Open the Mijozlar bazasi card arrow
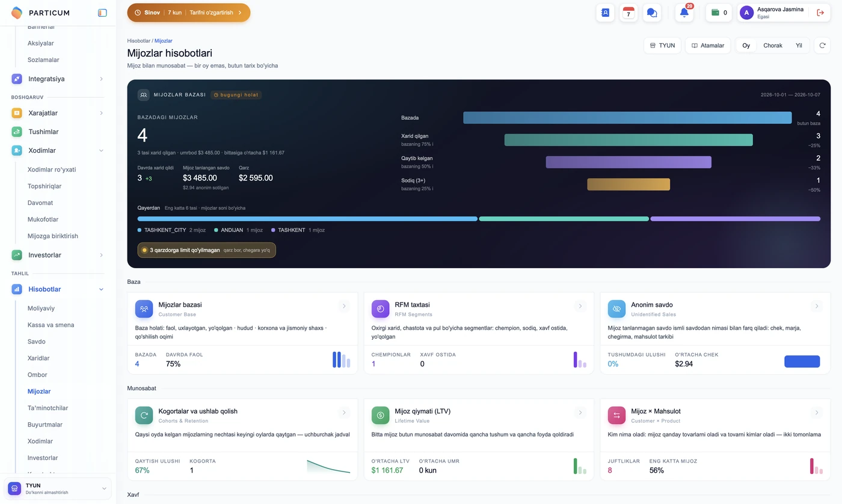The height and width of the screenshot is (504, 842). (344, 306)
